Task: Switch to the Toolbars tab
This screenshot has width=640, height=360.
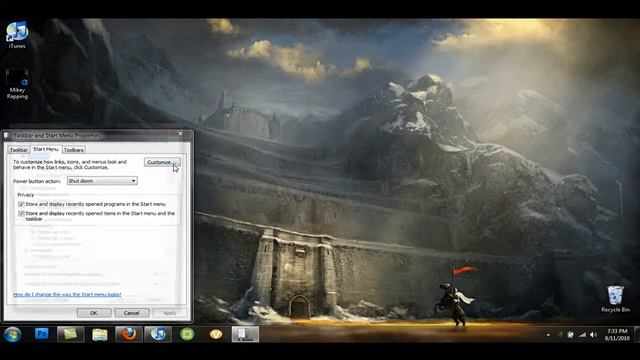Action: 74,150
